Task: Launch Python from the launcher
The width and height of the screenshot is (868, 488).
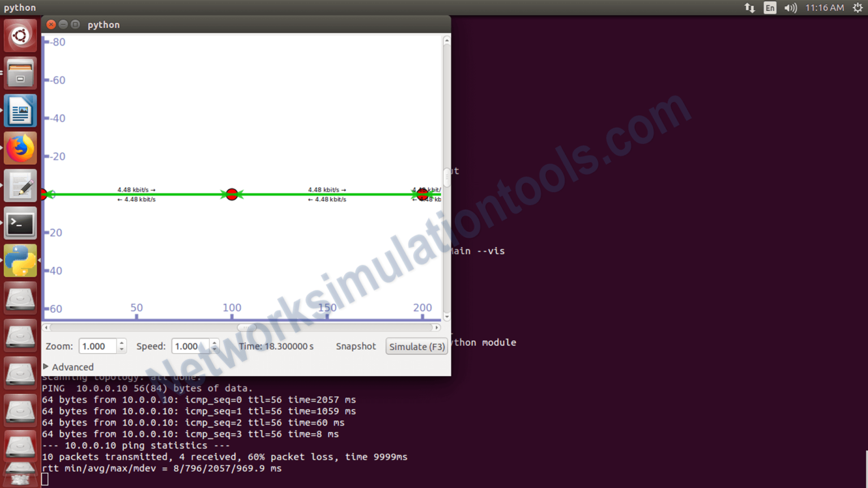Action: click(20, 260)
